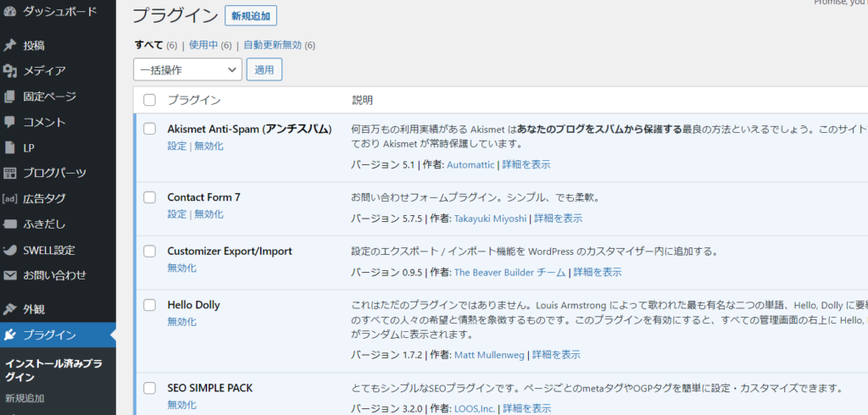Image resolution: width=868 pixels, height=415 pixels.
Task: Open the Automattic author link
Action: coord(470,164)
